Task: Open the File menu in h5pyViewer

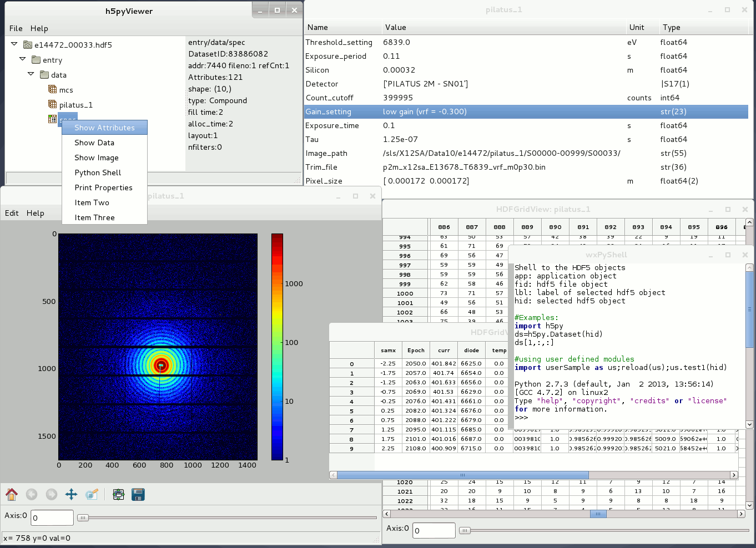Action: pos(16,28)
